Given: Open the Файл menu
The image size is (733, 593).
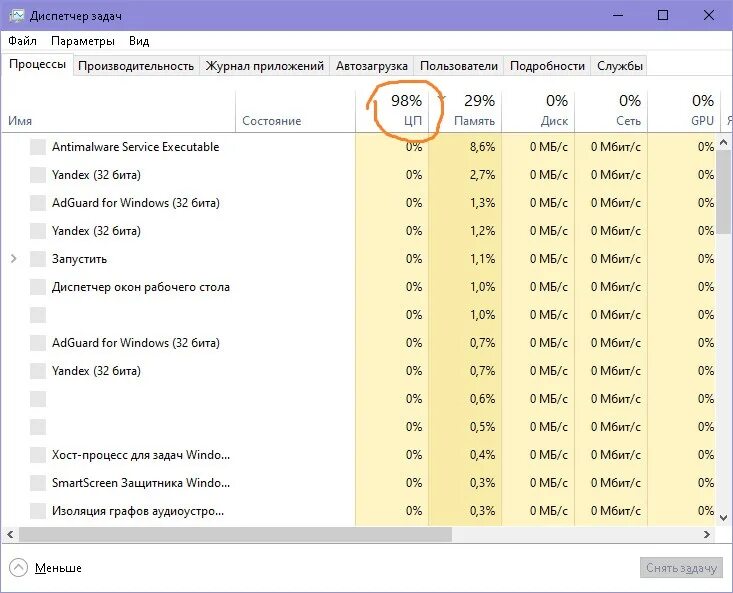Looking at the screenshot, I should click(x=22, y=41).
